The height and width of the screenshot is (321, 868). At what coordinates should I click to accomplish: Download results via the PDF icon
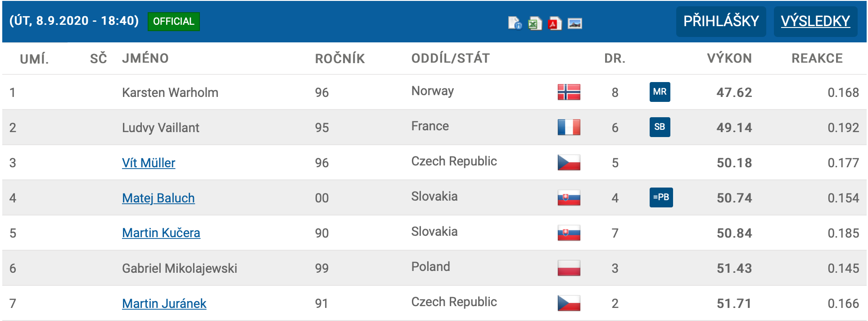pyautogui.click(x=555, y=23)
